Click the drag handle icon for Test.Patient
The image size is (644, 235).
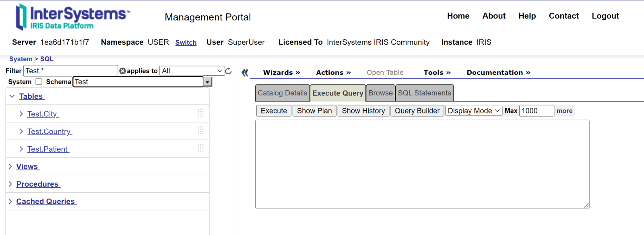[x=200, y=148]
